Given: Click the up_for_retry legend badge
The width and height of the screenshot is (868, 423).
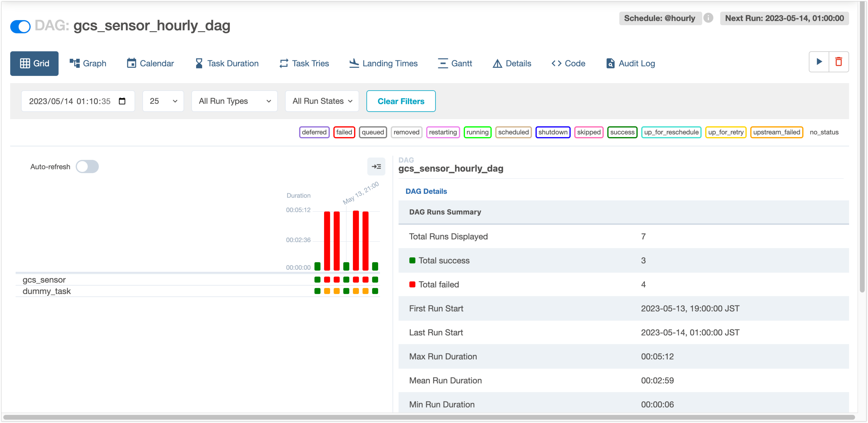Looking at the screenshot, I should click(726, 132).
